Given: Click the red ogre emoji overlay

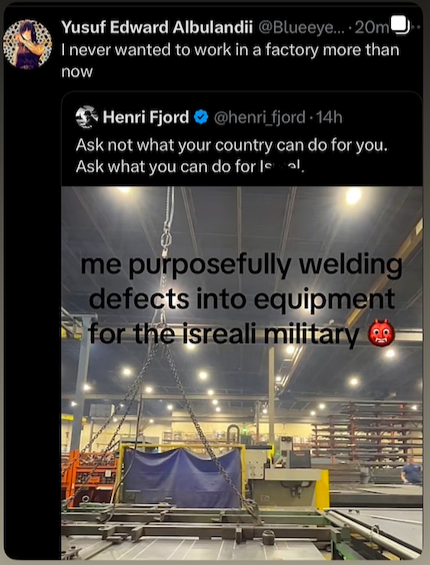Looking at the screenshot, I should coord(381,333).
